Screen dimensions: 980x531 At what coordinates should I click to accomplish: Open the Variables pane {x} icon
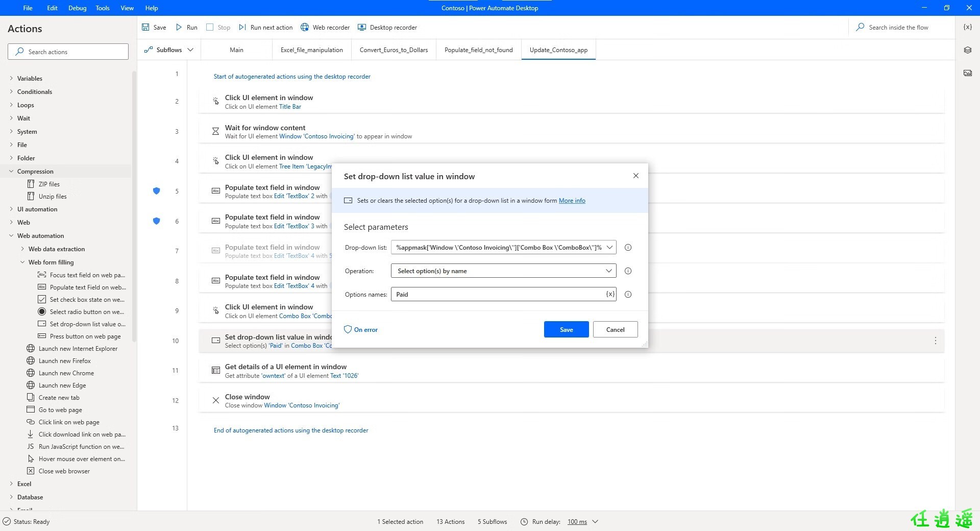[x=967, y=27]
